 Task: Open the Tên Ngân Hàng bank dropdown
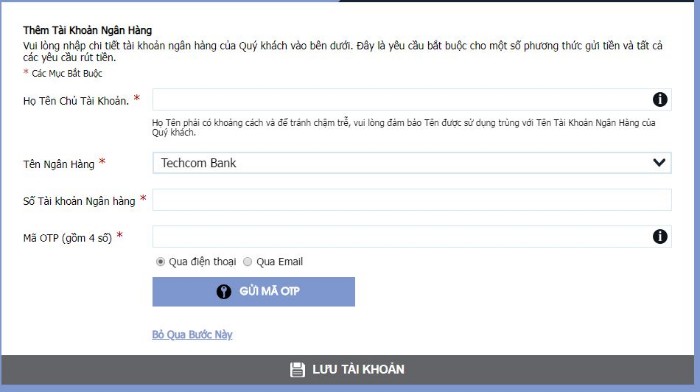coord(412,163)
